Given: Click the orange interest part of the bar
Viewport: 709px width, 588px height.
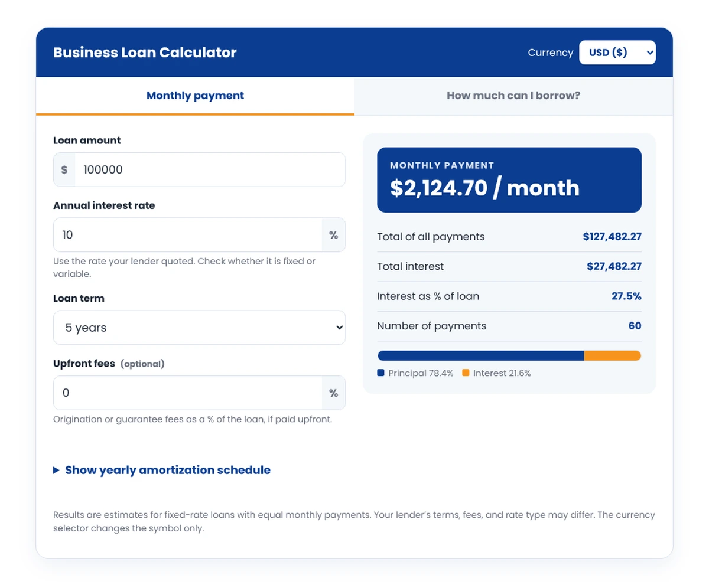Looking at the screenshot, I should click(x=613, y=355).
